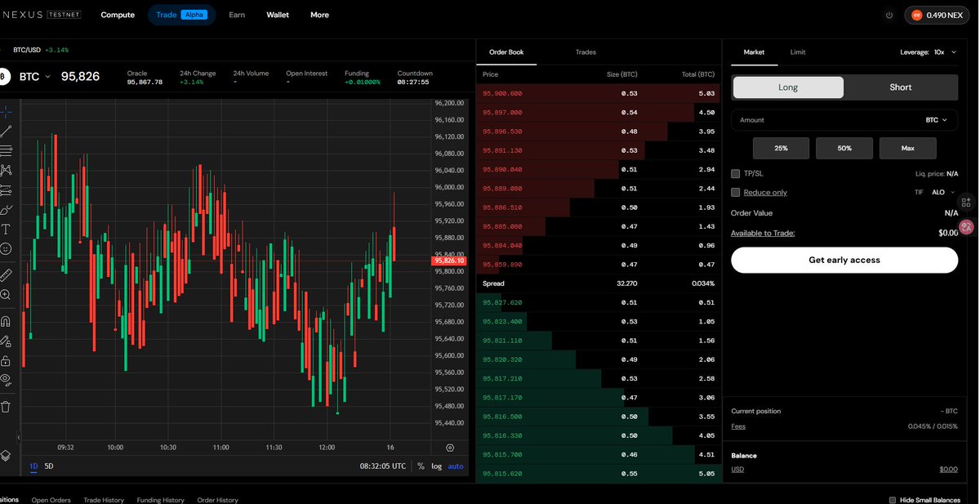
Task: Lock all drawing tools
Action: (6, 360)
